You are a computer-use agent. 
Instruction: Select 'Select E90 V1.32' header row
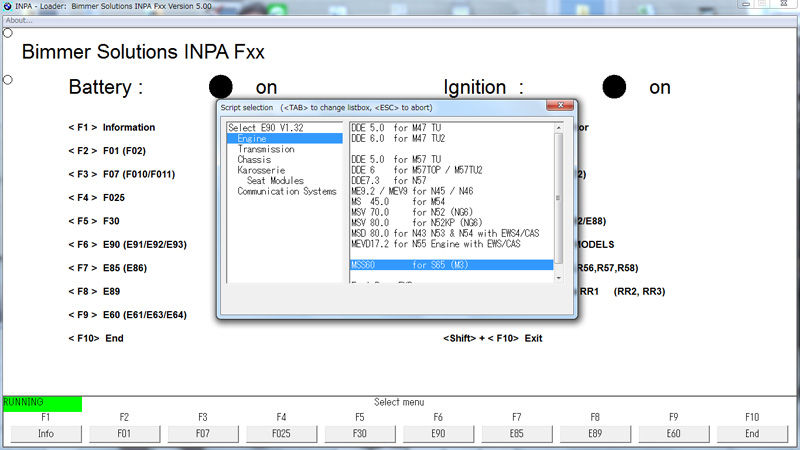[x=265, y=128]
